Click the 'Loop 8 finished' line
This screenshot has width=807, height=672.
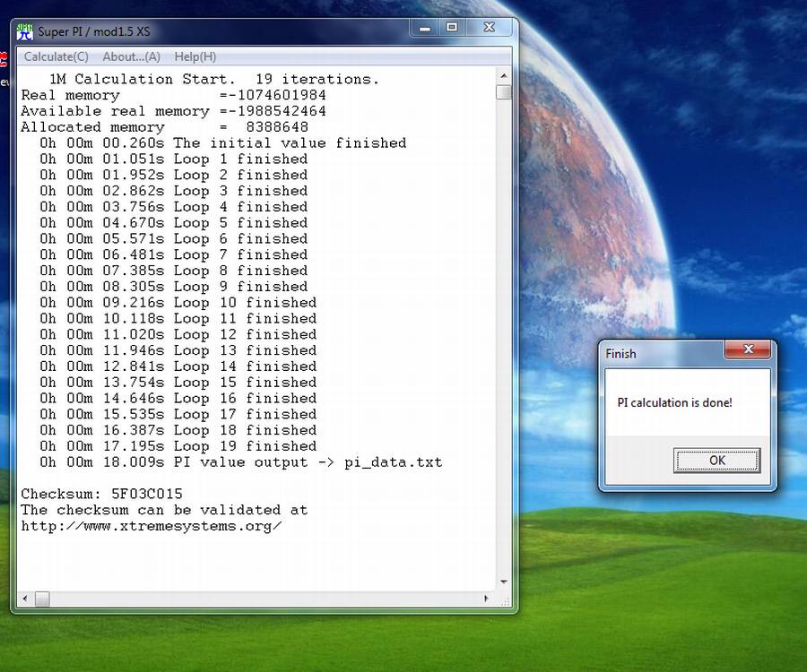(x=174, y=271)
